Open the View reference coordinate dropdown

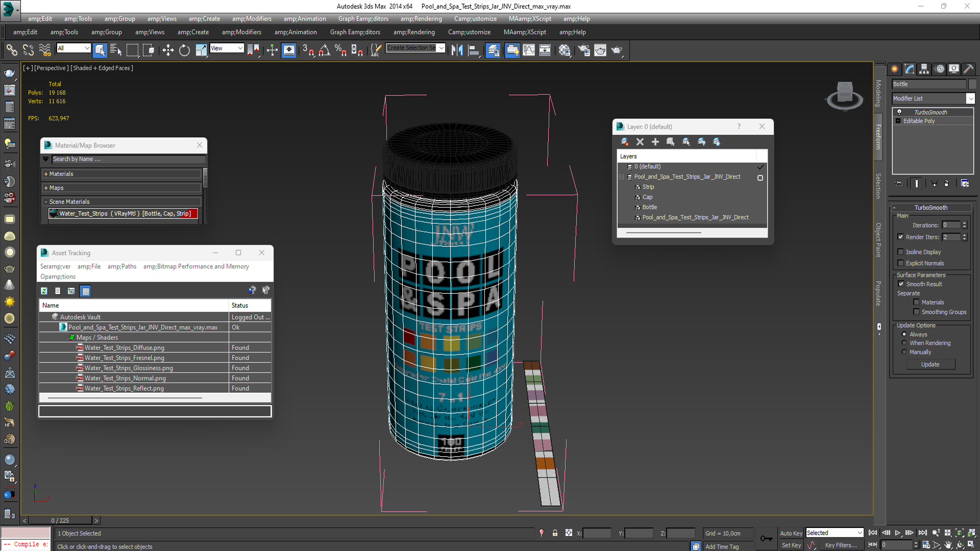coord(227,48)
